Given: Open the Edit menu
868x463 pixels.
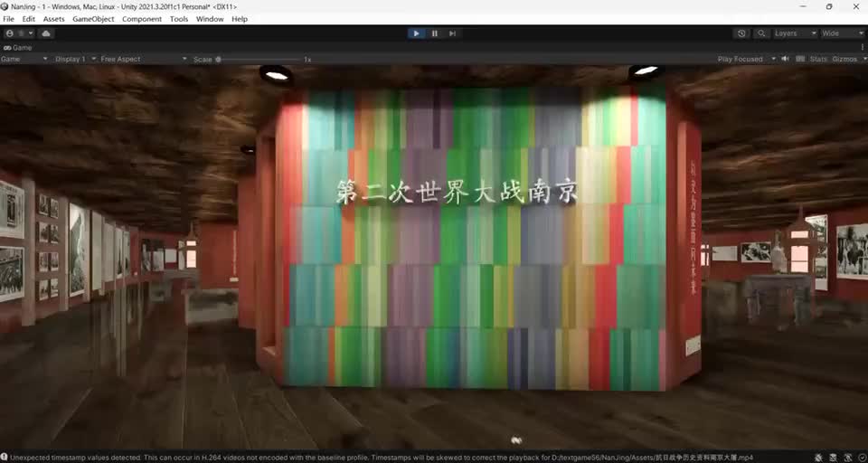Looking at the screenshot, I should coord(28,19).
